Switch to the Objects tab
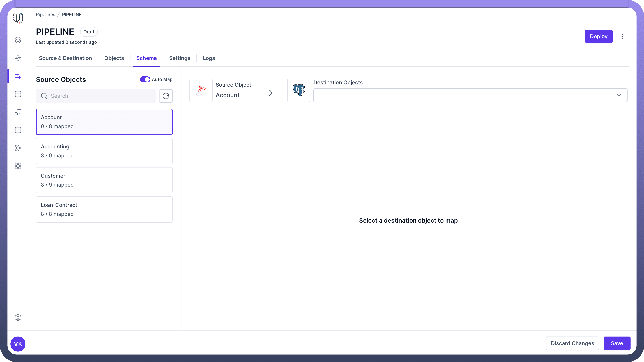The image size is (644, 362). pyautogui.click(x=114, y=58)
